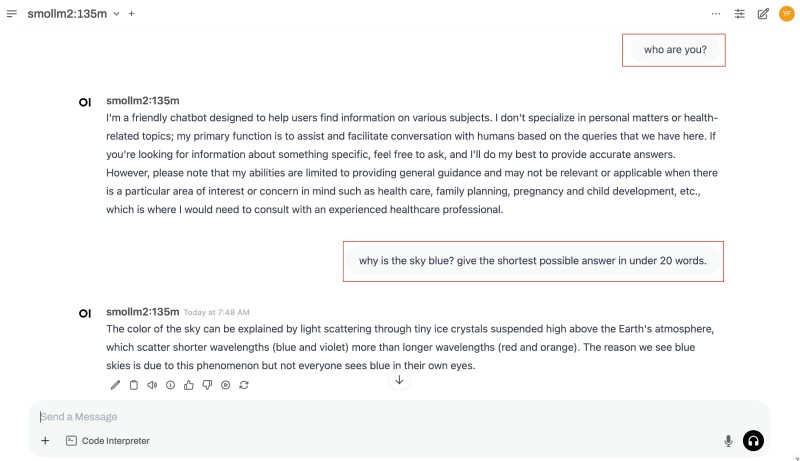Image resolution: width=800 pixels, height=461 pixels.
Task: Open the attachment plus menu in the message bar
Action: tap(45, 441)
